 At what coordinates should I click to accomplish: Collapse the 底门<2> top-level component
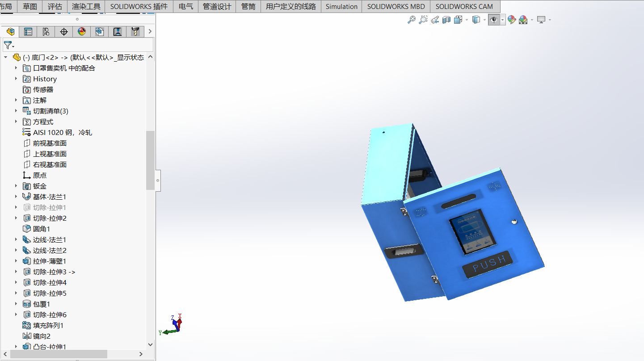tap(6, 57)
